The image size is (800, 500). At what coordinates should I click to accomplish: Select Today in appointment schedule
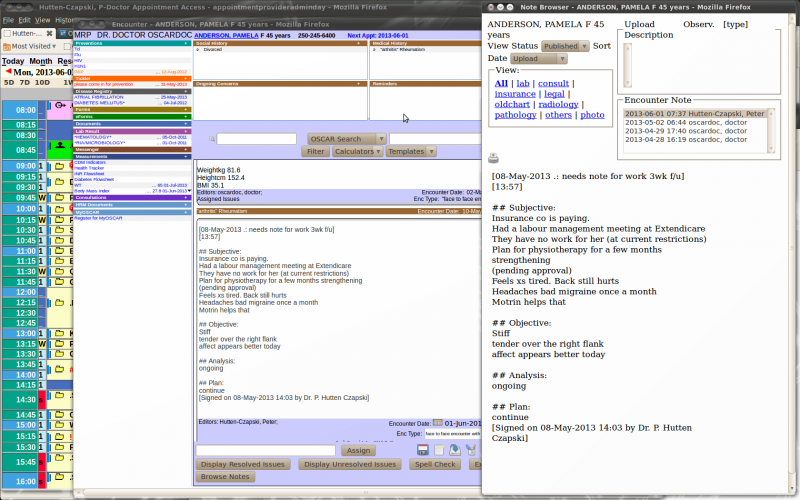[13, 61]
